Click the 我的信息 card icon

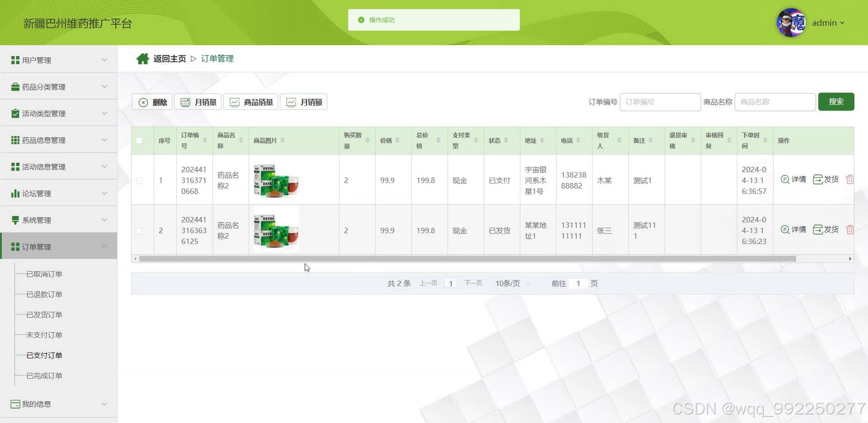click(x=15, y=404)
